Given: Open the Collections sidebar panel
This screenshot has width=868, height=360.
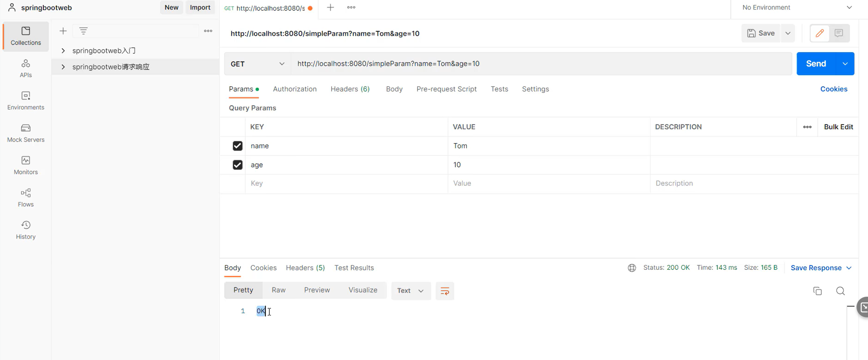Looking at the screenshot, I should tap(26, 36).
